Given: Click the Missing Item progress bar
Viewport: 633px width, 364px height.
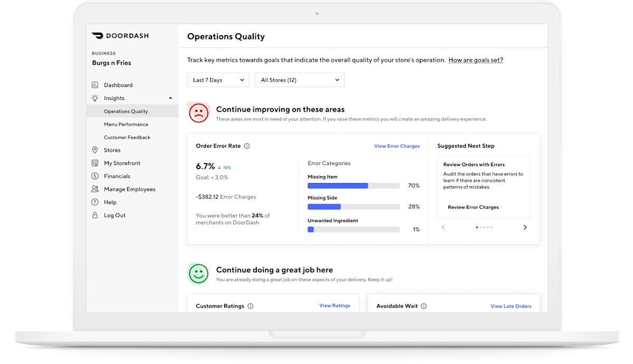Looking at the screenshot, I should tap(353, 186).
